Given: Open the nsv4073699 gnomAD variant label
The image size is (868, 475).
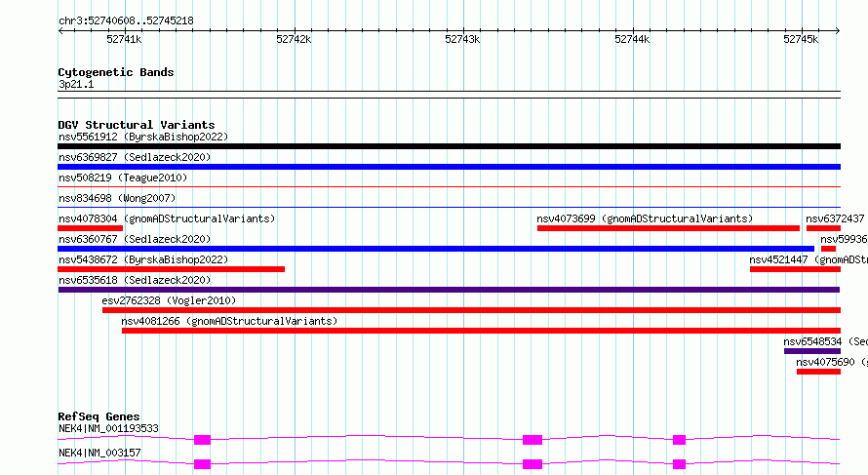Looking at the screenshot, I should [x=645, y=218].
